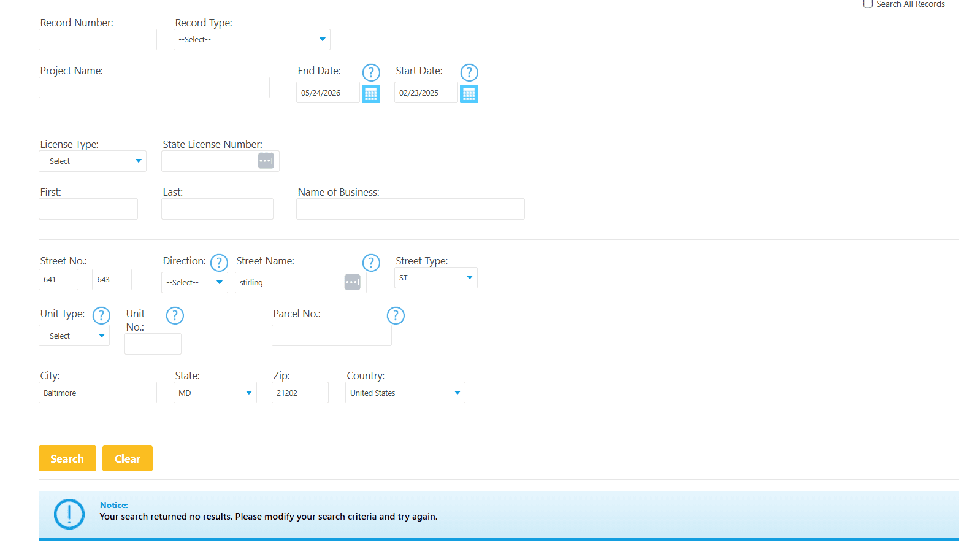
Task: Click the Clear button
Action: [x=128, y=458]
